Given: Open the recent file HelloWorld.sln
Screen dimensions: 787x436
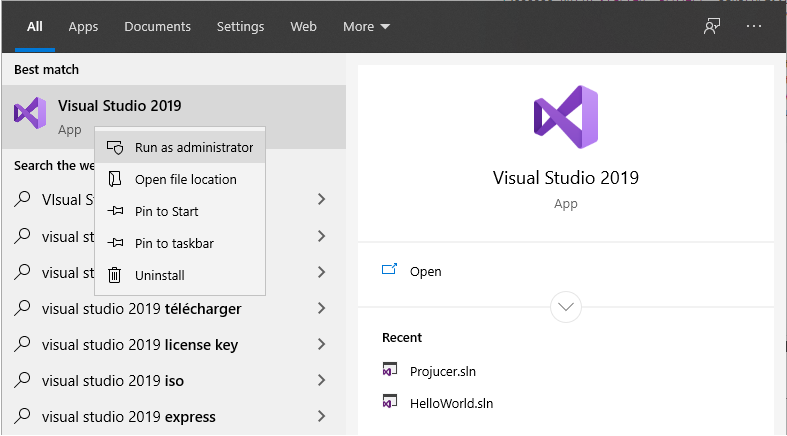Looking at the screenshot, I should [x=451, y=403].
